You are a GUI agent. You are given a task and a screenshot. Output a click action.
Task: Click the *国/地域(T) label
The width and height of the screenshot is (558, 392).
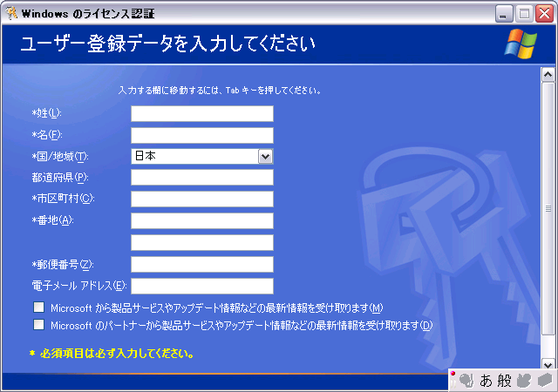tap(60, 157)
